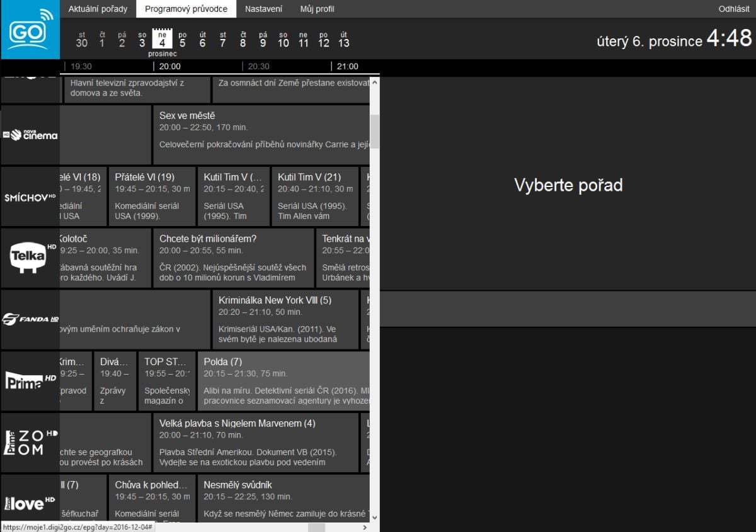
Task: Click the scrollbar down arrow
Action: pos(374,516)
